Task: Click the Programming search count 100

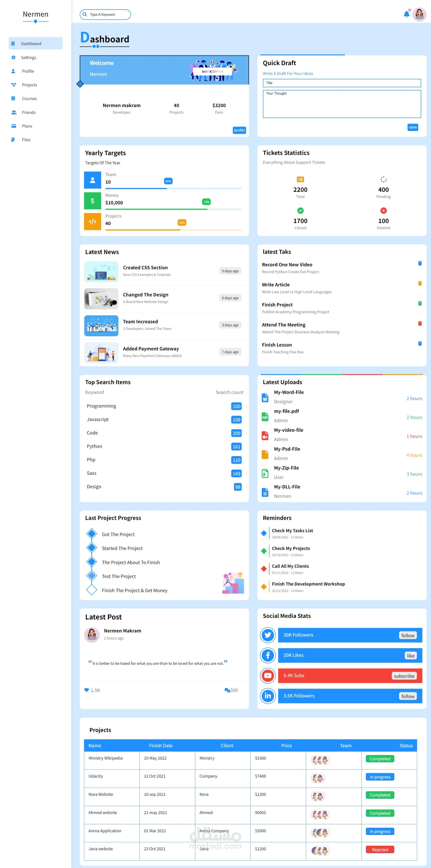Action: click(236, 406)
